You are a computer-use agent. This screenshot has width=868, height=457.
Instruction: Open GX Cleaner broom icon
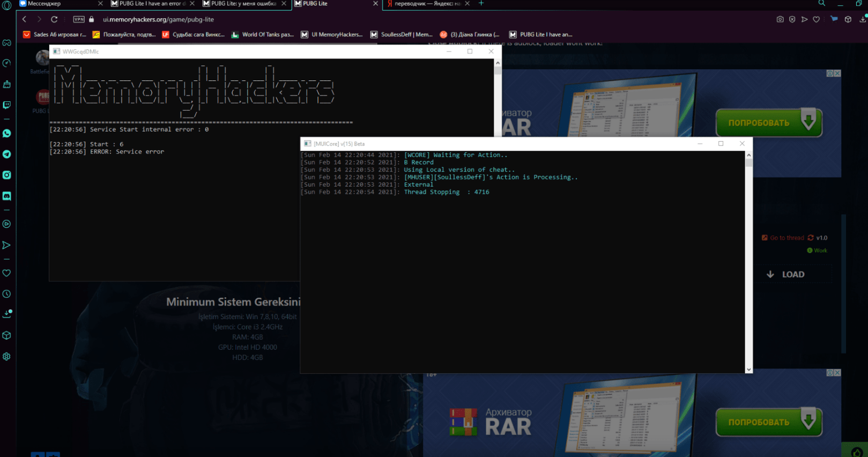point(6,84)
